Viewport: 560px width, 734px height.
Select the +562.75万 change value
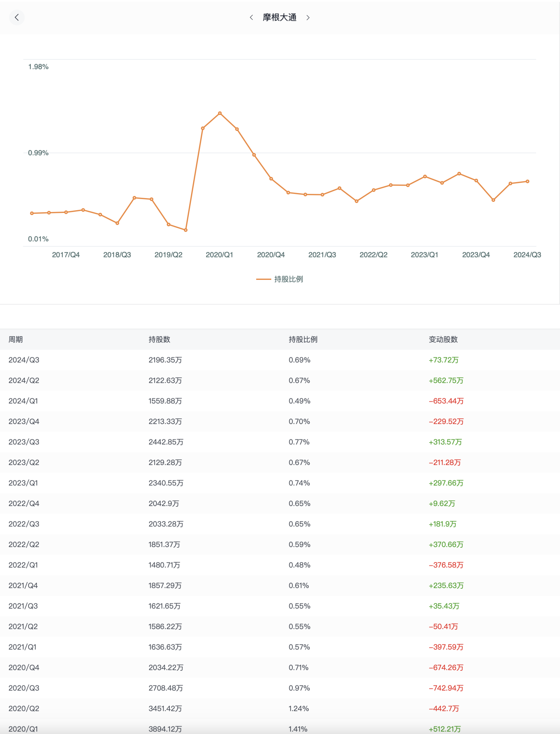tap(446, 380)
